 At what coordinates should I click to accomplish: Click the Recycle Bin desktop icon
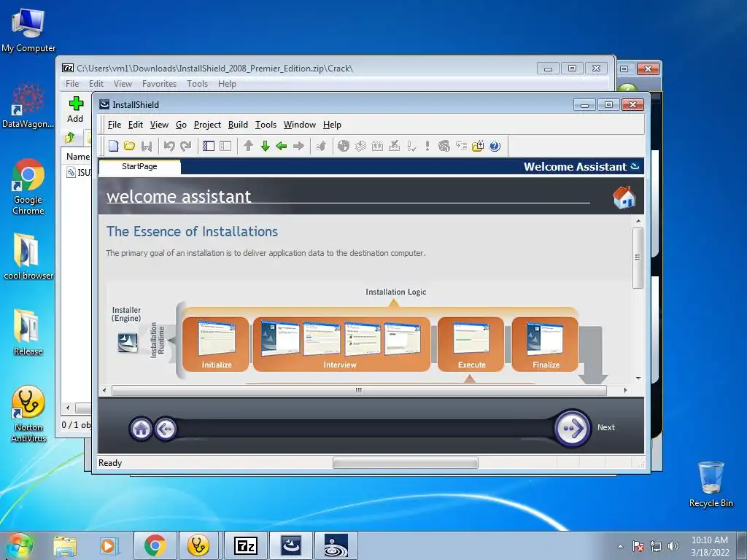[x=711, y=484]
